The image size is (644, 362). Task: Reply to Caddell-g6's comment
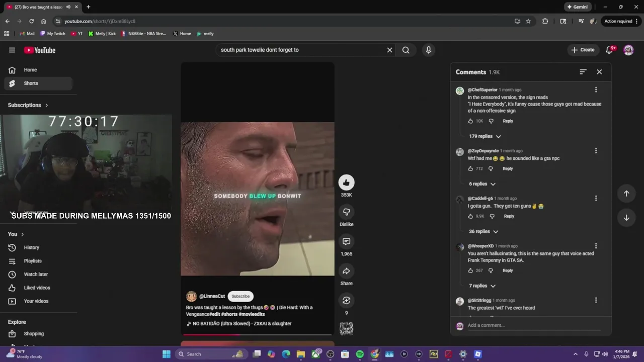[509, 216]
